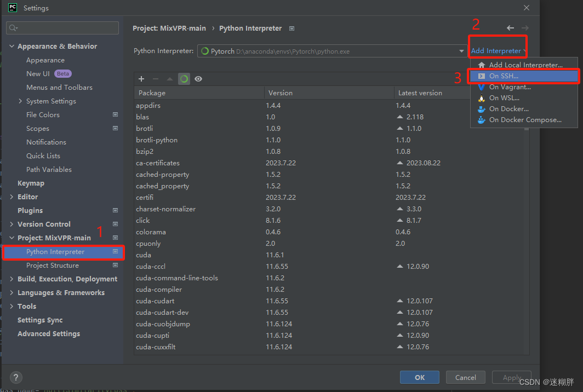
Task: Click the Add Interpreter link
Action: pyautogui.click(x=496, y=51)
